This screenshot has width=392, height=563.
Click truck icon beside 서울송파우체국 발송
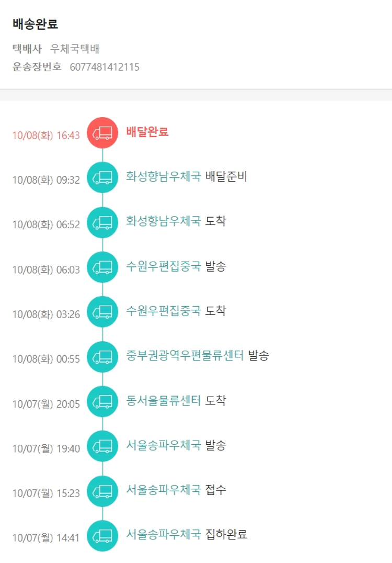(x=102, y=446)
